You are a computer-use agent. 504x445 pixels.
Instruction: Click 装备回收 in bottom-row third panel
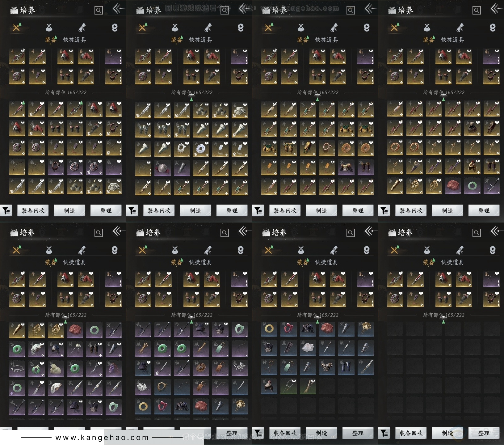[x=285, y=433]
